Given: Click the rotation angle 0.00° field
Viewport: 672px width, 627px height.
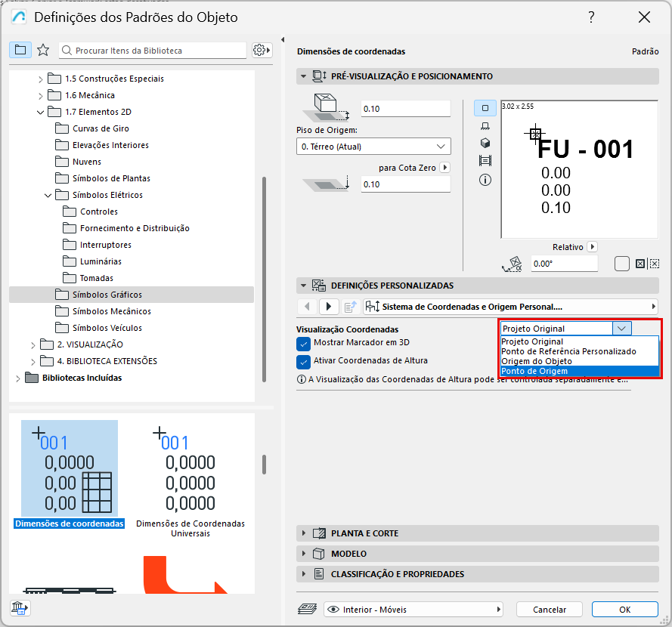Looking at the screenshot, I should (x=564, y=264).
